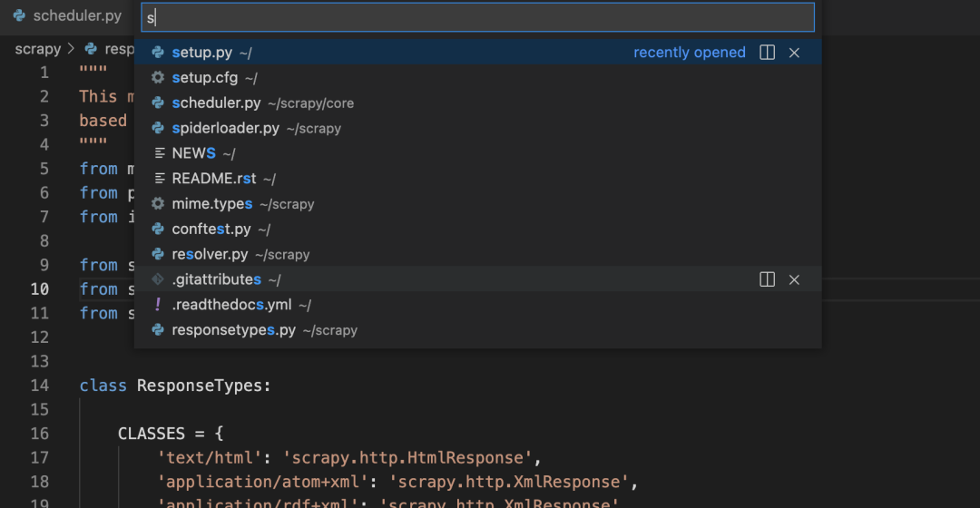Click the gear icon next to setup.cfg

coord(158,77)
